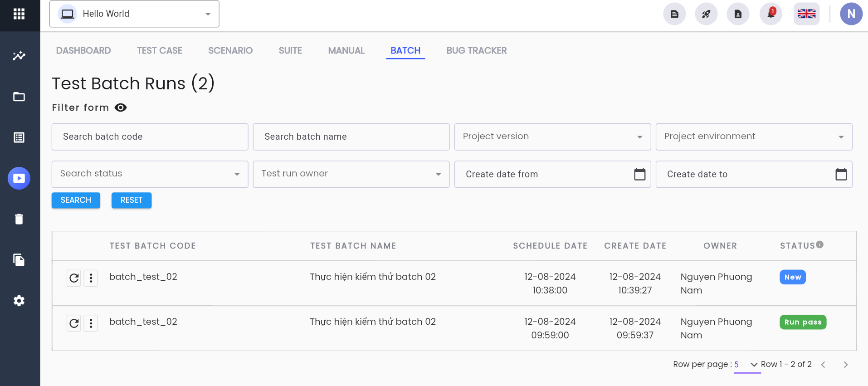Screen dimensions: 868x386
Task: Switch to the MANUAL tab
Action: [346, 51]
